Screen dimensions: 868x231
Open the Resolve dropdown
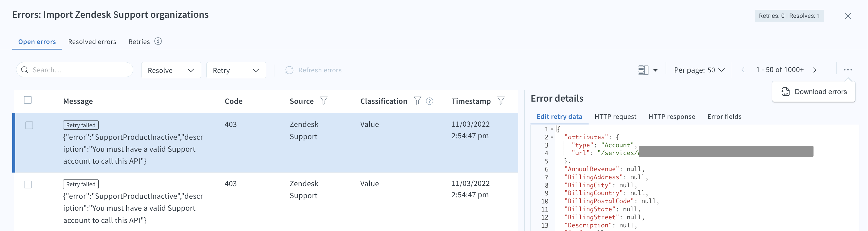pos(171,70)
